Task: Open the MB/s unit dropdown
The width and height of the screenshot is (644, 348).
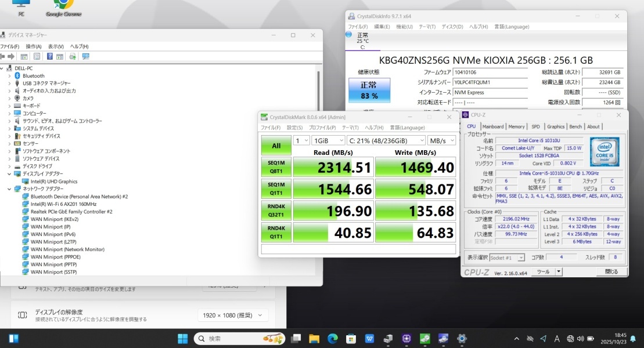Action: 441,140
